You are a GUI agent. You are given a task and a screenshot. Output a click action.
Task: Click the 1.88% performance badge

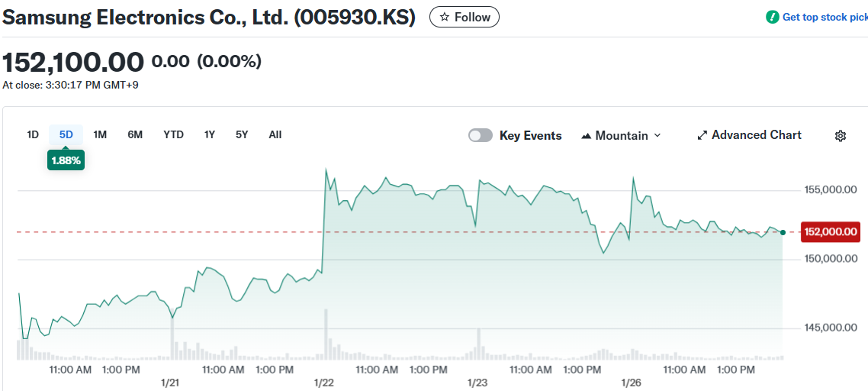coord(66,161)
